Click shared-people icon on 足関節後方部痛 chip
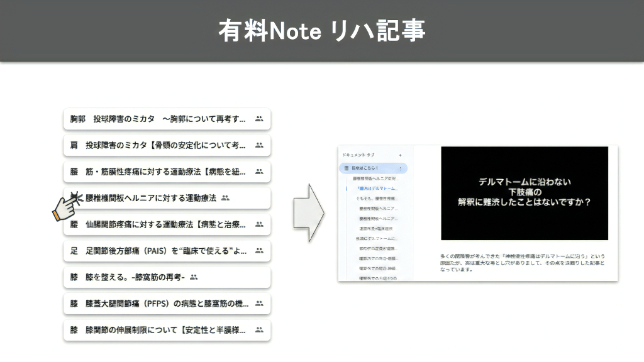This screenshot has width=644, height=362. click(259, 251)
